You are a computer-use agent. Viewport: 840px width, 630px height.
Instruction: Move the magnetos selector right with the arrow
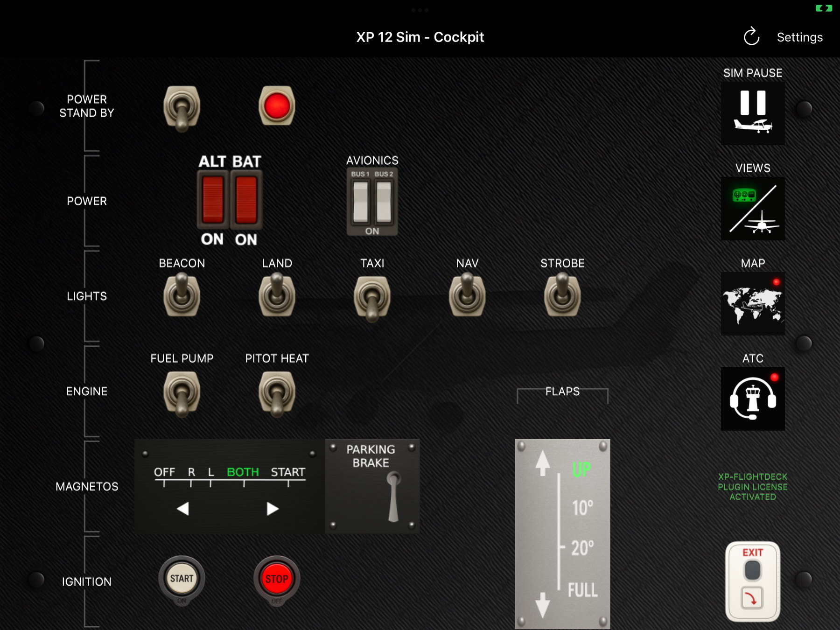click(273, 509)
